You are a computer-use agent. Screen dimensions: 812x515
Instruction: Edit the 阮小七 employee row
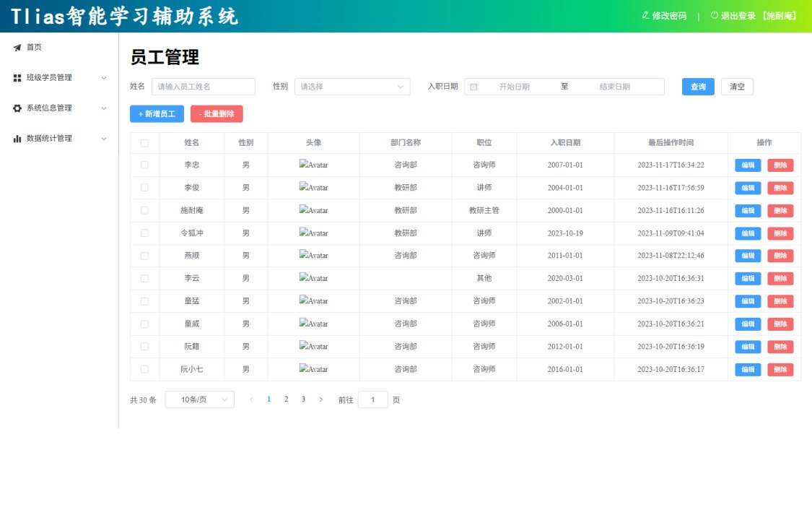coord(748,370)
